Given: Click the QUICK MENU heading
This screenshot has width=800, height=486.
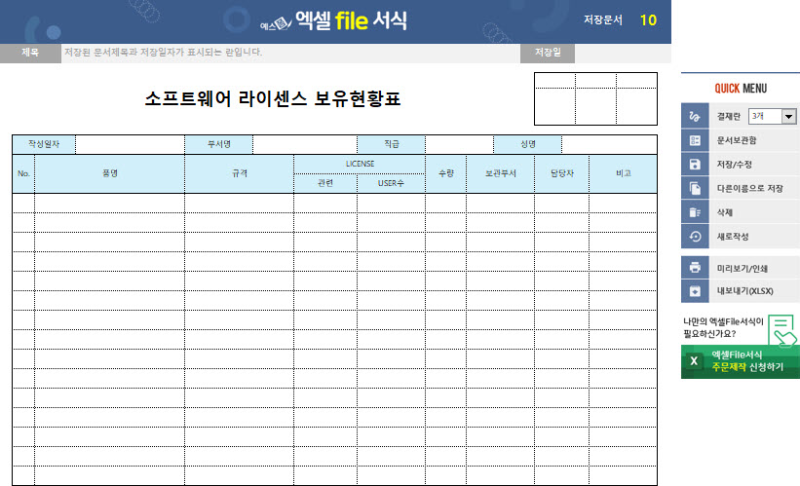Looking at the screenshot, I should [x=740, y=89].
